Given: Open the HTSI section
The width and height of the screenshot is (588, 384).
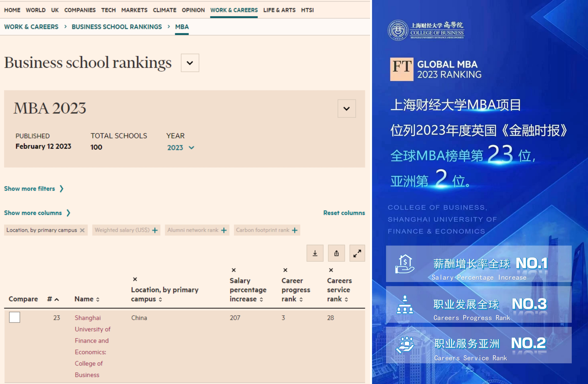Looking at the screenshot, I should [307, 10].
